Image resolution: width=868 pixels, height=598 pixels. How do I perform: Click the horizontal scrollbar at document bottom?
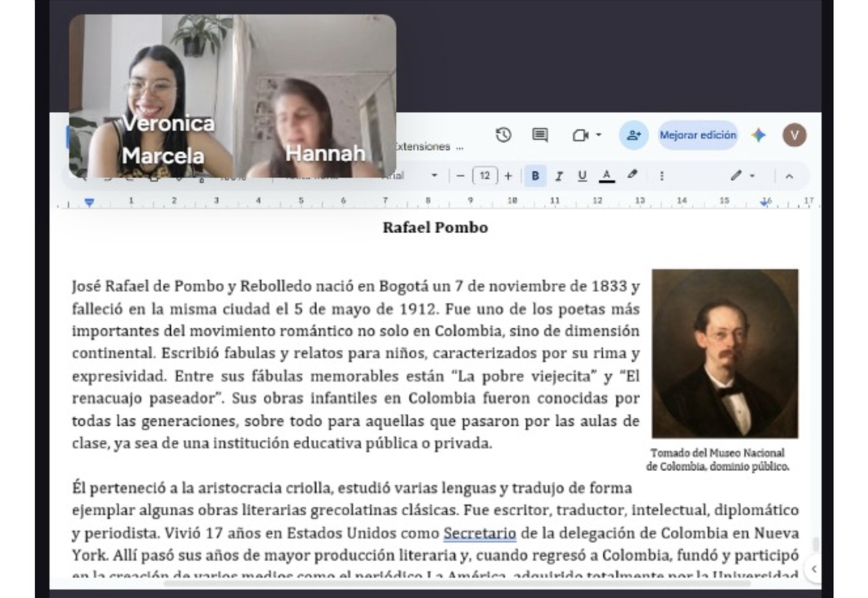pos(458,583)
